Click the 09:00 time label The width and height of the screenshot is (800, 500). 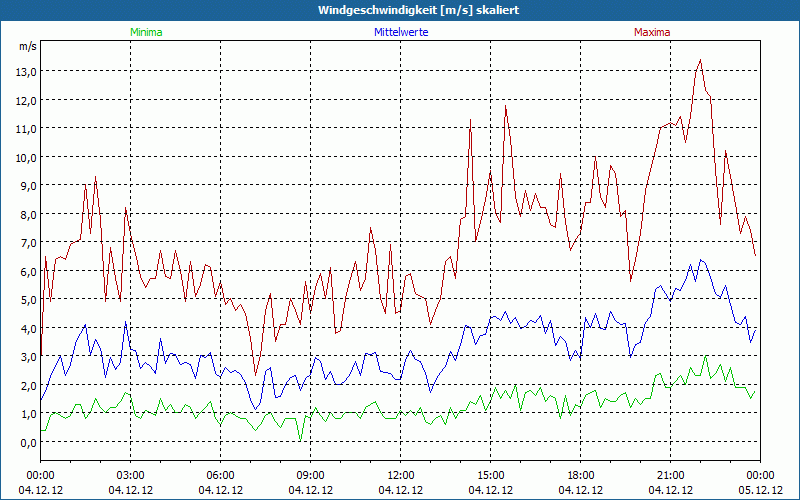(x=310, y=476)
